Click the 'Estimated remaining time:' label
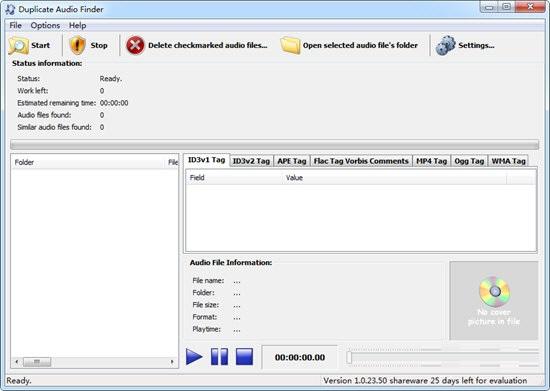 [x=56, y=103]
